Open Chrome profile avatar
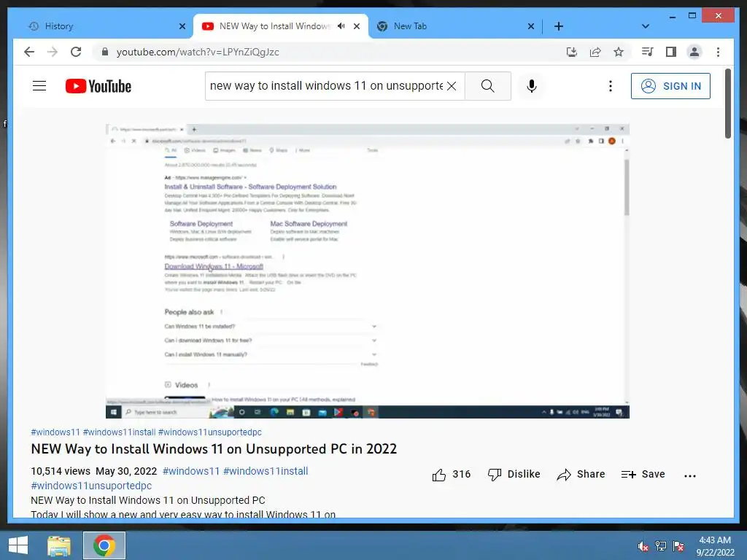The width and height of the screenshot is (747, 560). click(x=694, y=52)
